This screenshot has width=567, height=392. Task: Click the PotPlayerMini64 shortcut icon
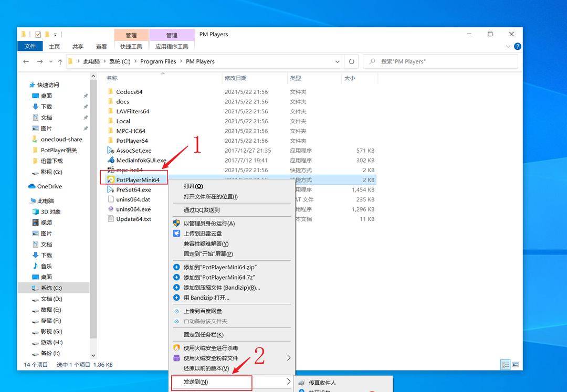pos(111,179)
